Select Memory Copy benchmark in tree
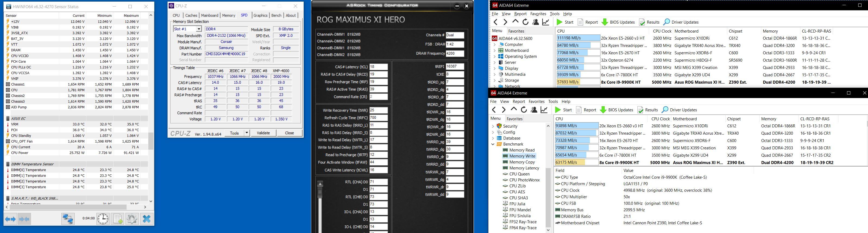The height and width of the screenshot is (233, 868). pos(522,162)
